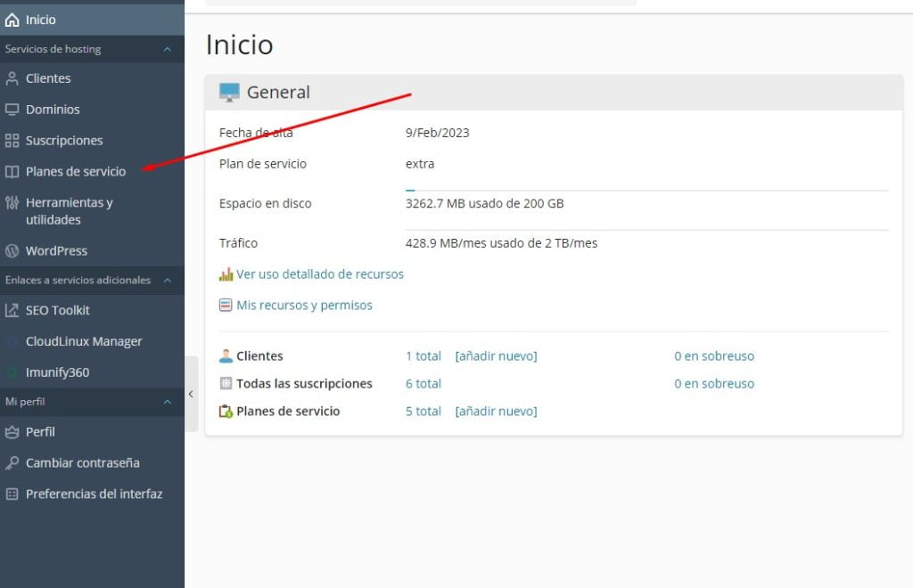Viewport: 913px width, 588px height.
Task: Click the Clientes user icon in summary table
Action: [x=226, y=356]
